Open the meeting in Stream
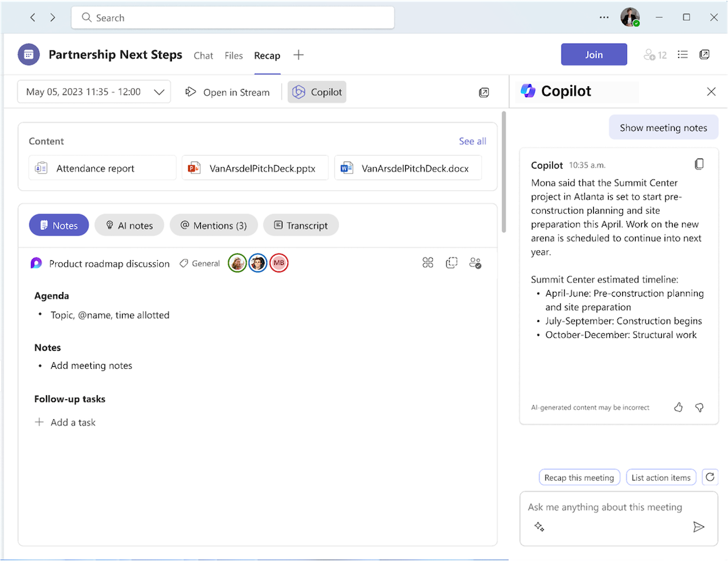This screenshot has height=561, width=728. point(228,92)
